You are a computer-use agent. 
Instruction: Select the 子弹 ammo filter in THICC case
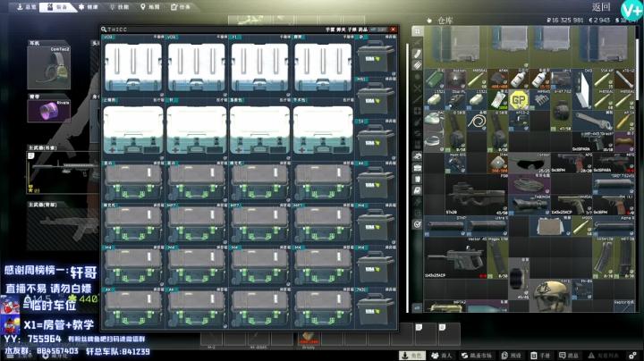(352, 29)
